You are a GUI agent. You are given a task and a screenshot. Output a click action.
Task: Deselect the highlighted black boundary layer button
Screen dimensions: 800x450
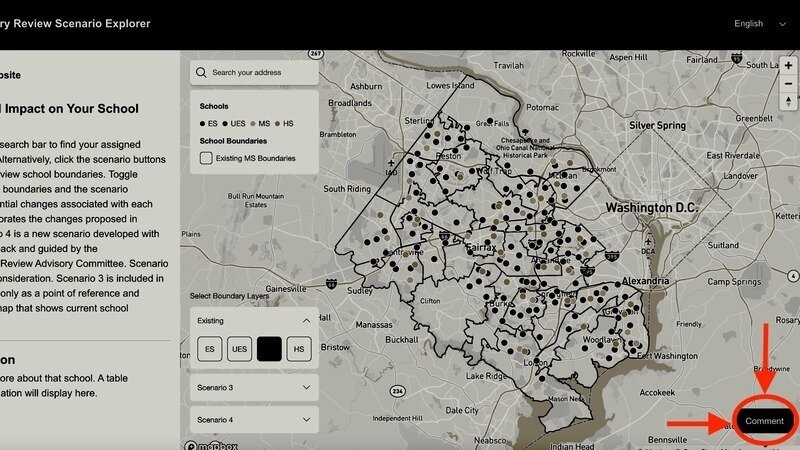[268, 349]
